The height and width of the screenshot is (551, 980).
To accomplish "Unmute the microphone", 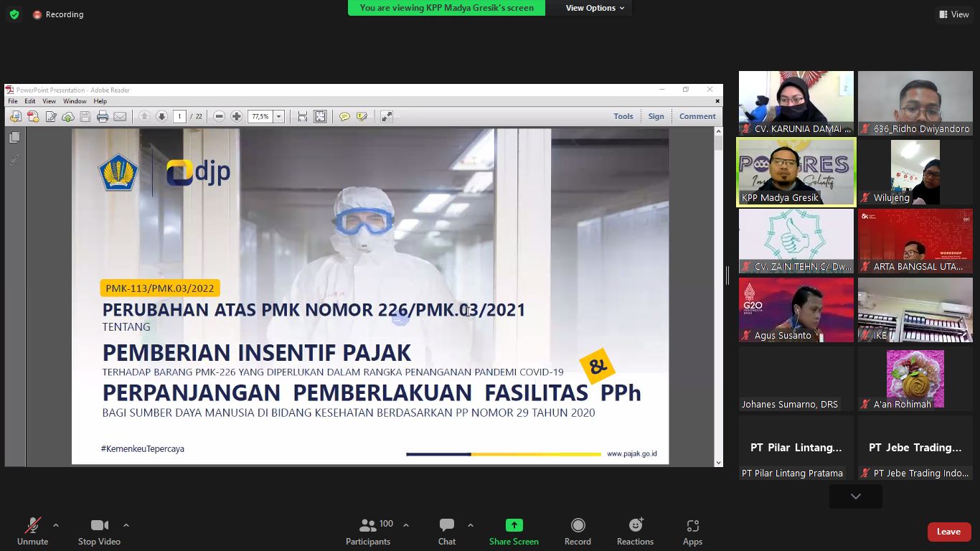I will coord(32,532).
